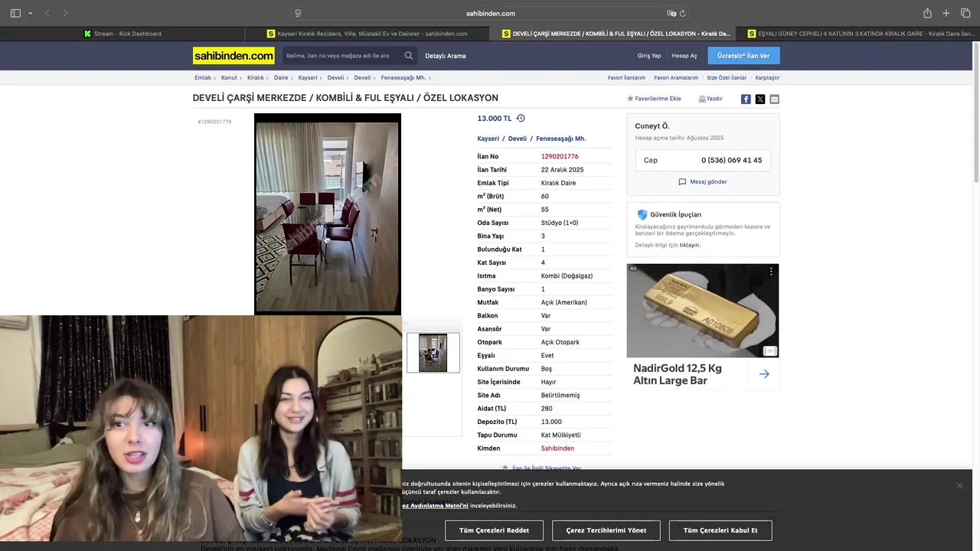Click the listing number 1290201776
Viewport: 980px width, 551px height.
click(x=560, y=156)
